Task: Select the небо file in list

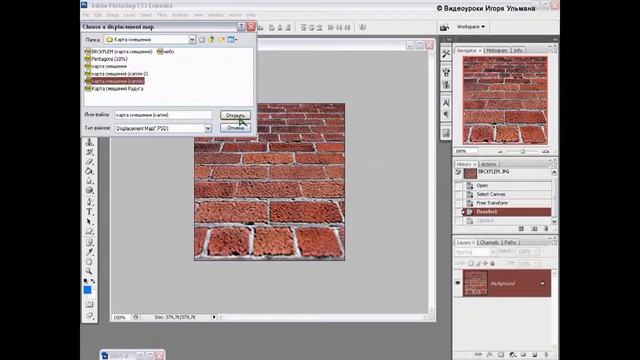Action: click(x=166, y=51)
